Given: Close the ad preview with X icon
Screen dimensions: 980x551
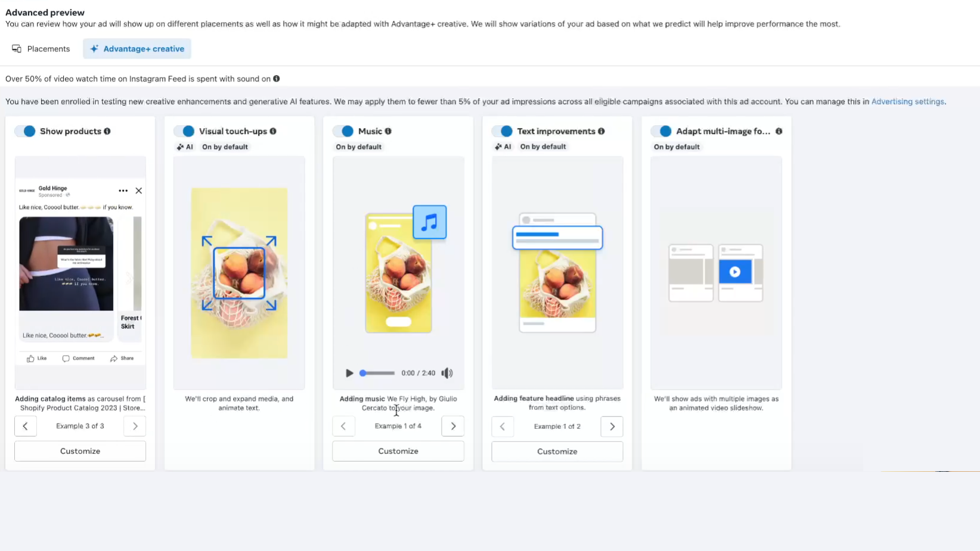Looking at the screenshot, I should point(139,191).
